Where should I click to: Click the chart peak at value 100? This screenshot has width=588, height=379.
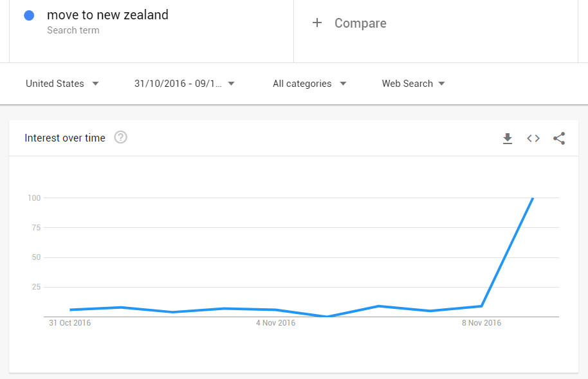pyautogui.click(x=533, y=198)
